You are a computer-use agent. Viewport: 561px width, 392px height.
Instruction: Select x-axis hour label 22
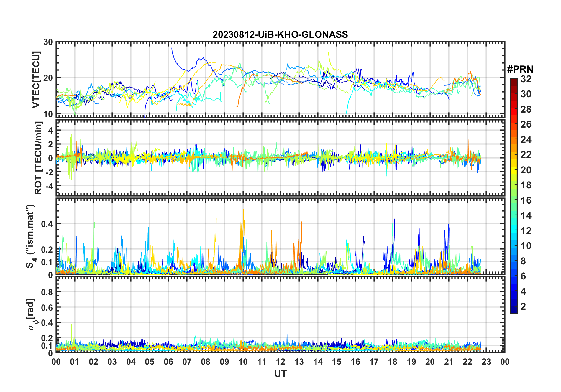467,362
